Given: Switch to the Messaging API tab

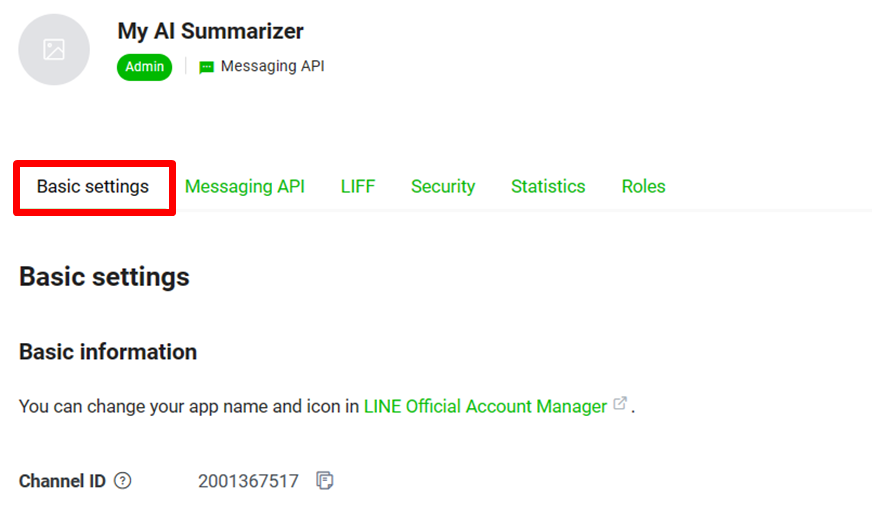Looking at the screenshot, I should tap(245, 186).
